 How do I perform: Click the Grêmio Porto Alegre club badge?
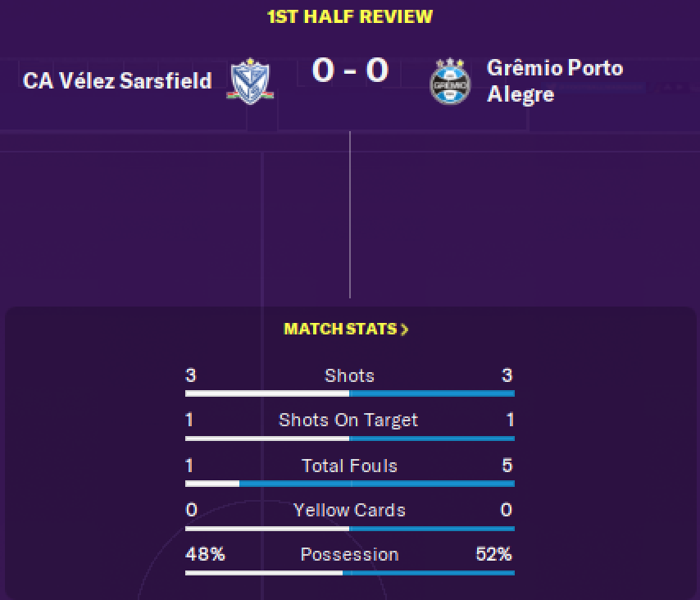click(x=450, y=81)
